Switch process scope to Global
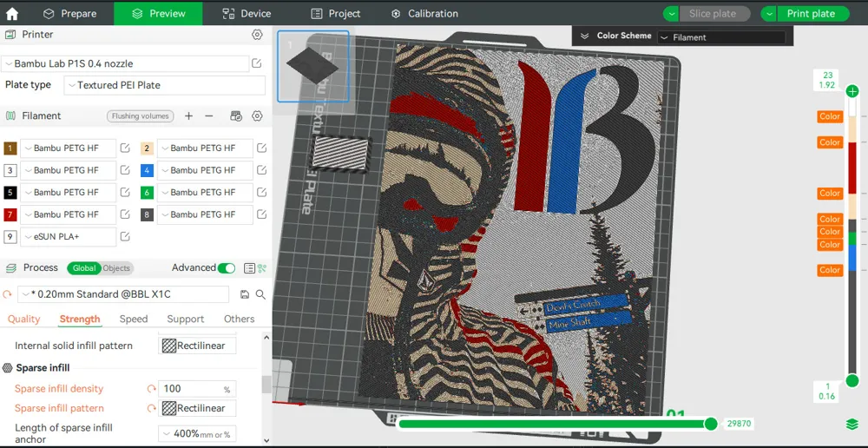The height and width of the screenshot is (448, 868). [x=84, y=268]
